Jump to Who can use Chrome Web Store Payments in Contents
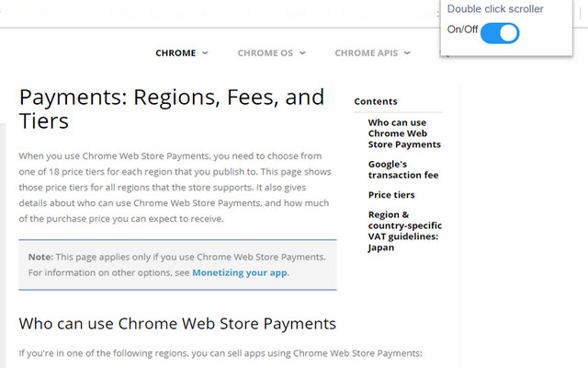The image size is (588, 368). (x=404, y=133)
